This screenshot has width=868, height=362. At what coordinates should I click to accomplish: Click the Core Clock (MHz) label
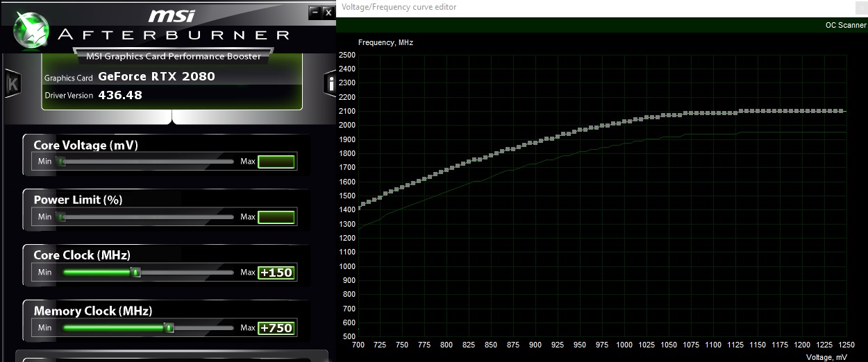(x=82, y=255)
